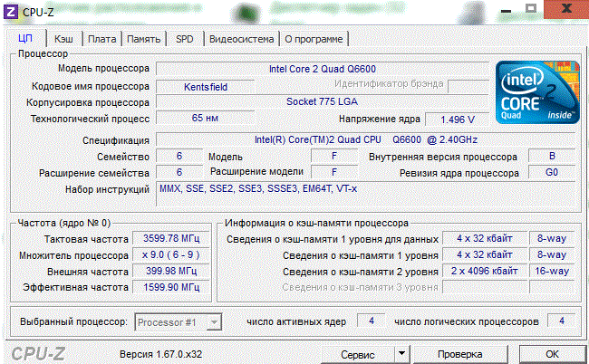This screenshot has height=364, width=589.
Task: Open the Плата tab
Action: tap(101, 39)
